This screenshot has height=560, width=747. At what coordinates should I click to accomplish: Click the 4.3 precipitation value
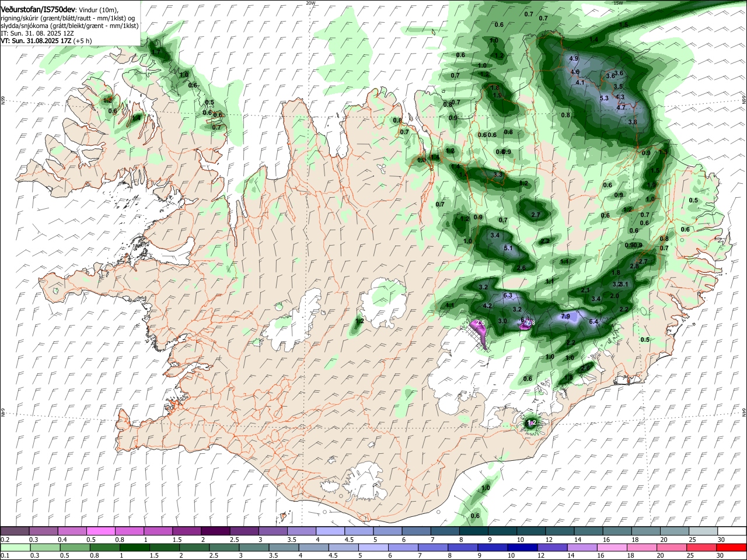tap(620, 97)
